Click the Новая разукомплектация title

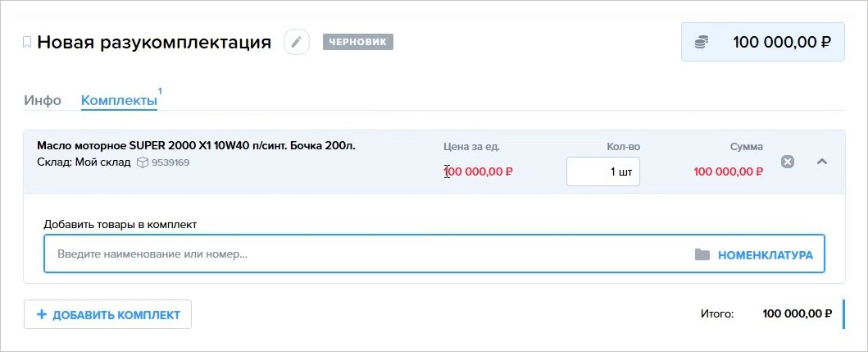[x=154, y=42]
